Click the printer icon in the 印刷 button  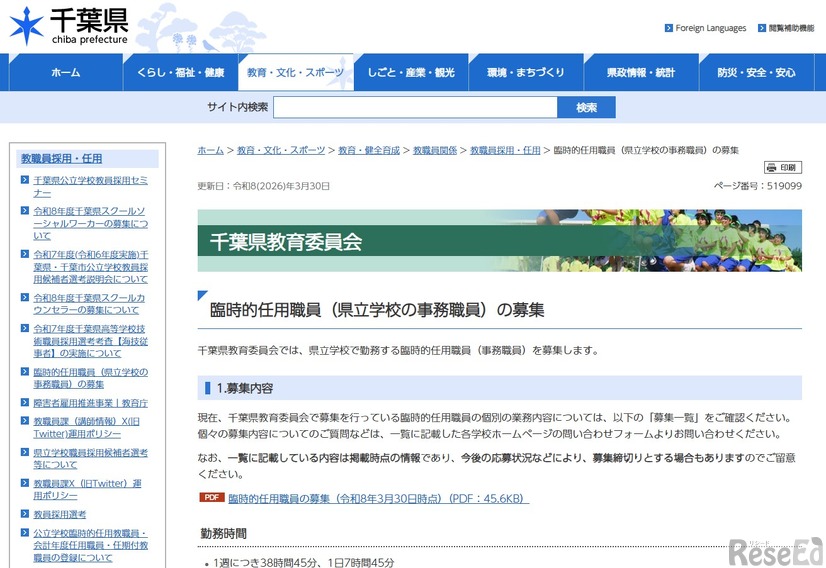tap(772, 168)
